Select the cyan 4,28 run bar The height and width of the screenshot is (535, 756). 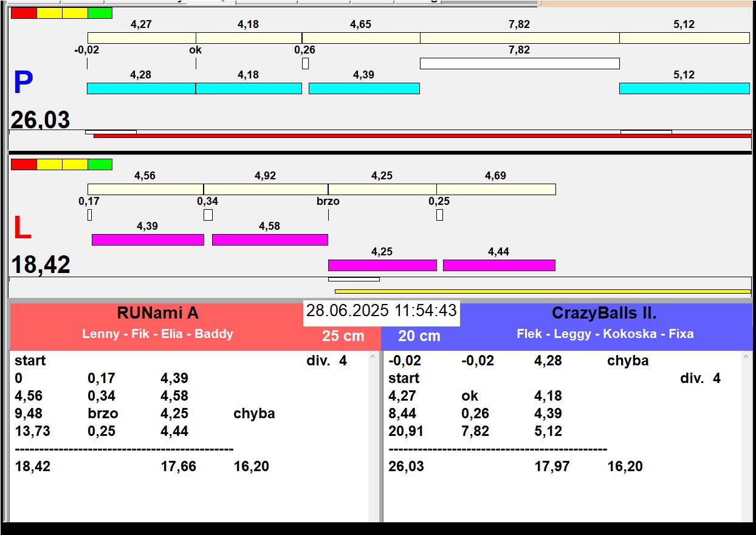[x=141, y=88]
